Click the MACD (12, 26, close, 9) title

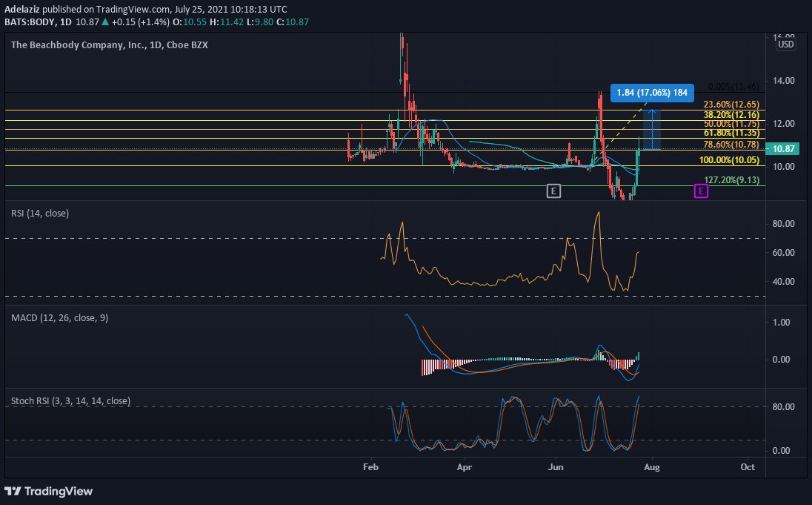59,318
